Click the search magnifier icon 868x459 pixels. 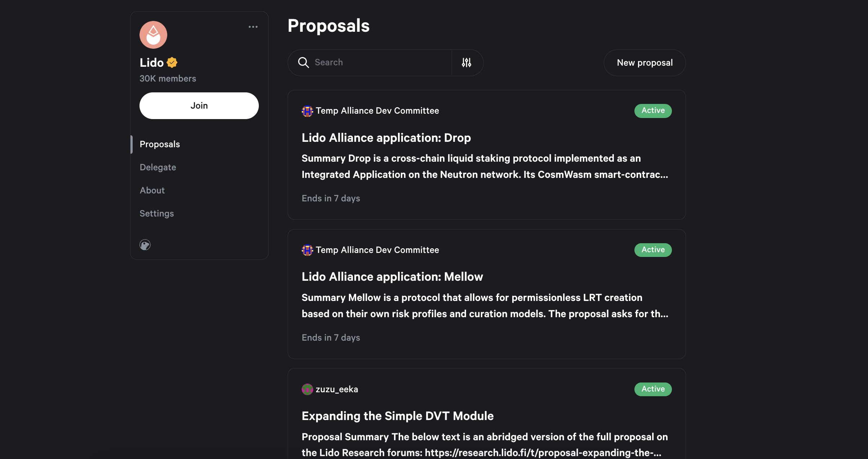pyautogui.click(x=304, y=62)
